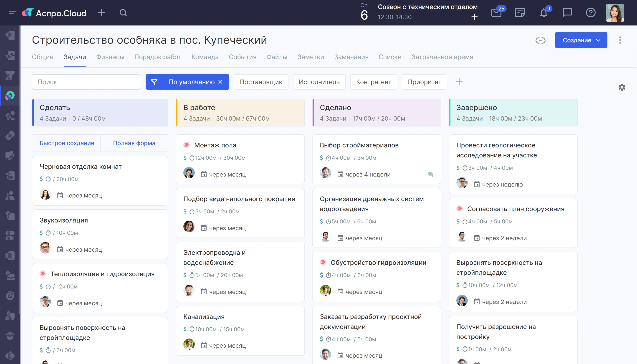The height and width of the screenshot is (364, 637).
Task: Open the three-dot project options menu
Action: pyautogui.click(x=620, y=40)
